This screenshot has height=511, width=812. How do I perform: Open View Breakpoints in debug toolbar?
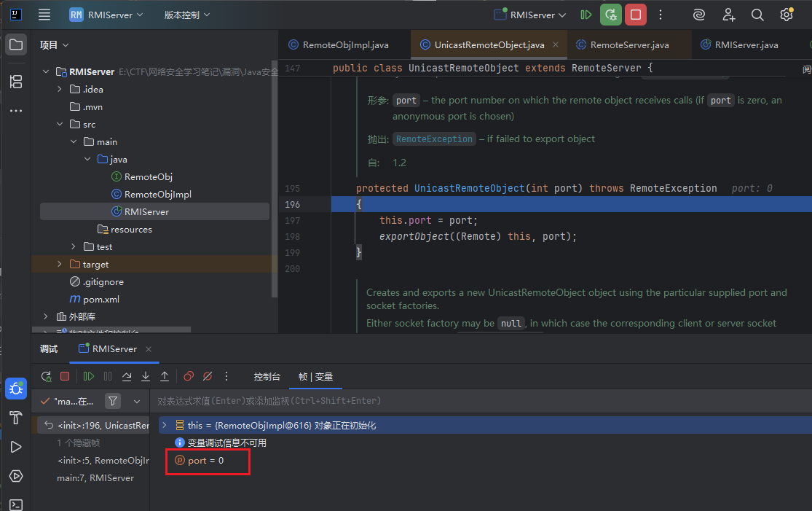(x=189, y=376)
